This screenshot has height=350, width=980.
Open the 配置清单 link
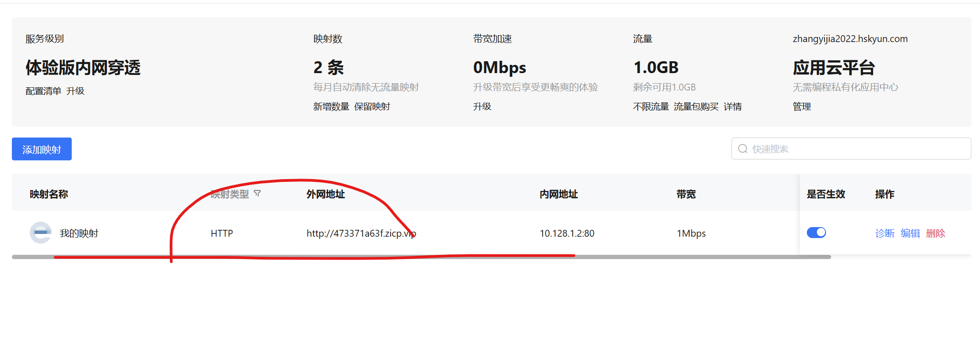click(x=43, y=91)
